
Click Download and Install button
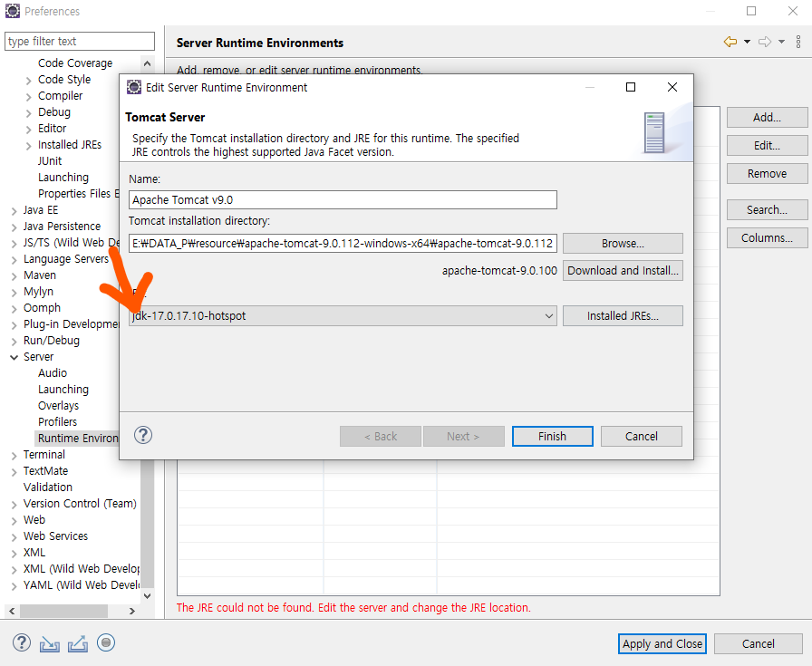point(623,270)
